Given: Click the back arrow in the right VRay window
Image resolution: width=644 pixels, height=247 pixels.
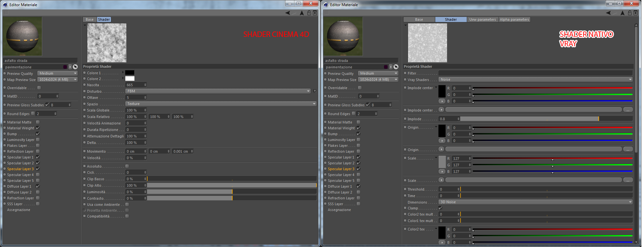Looking at the screenshot, I should tap(608, 13).
